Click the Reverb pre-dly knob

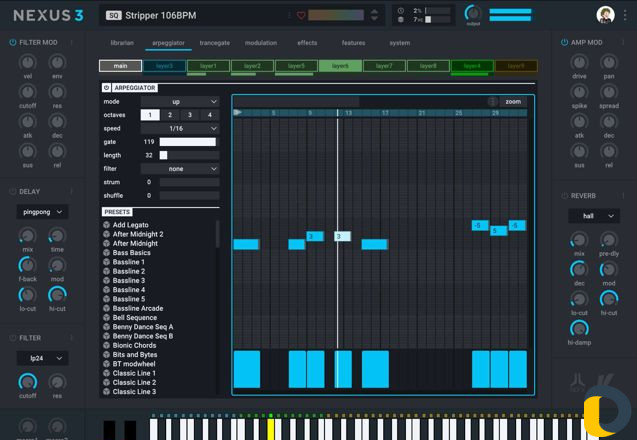(609, 240)
